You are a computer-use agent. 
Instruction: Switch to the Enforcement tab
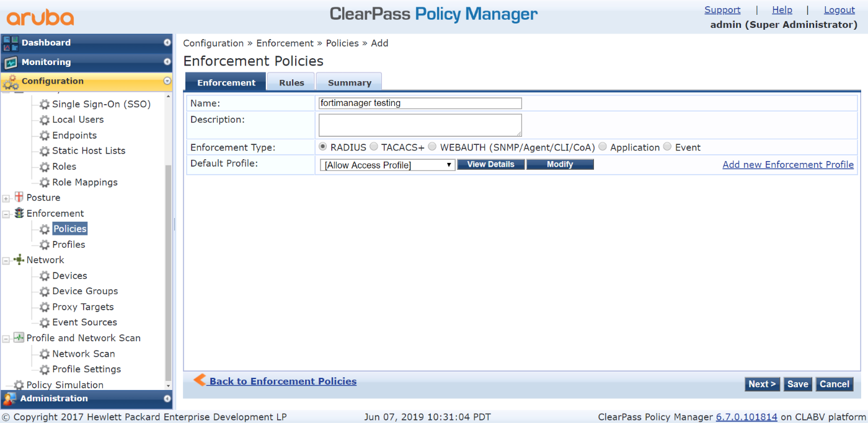pos(226,82)
